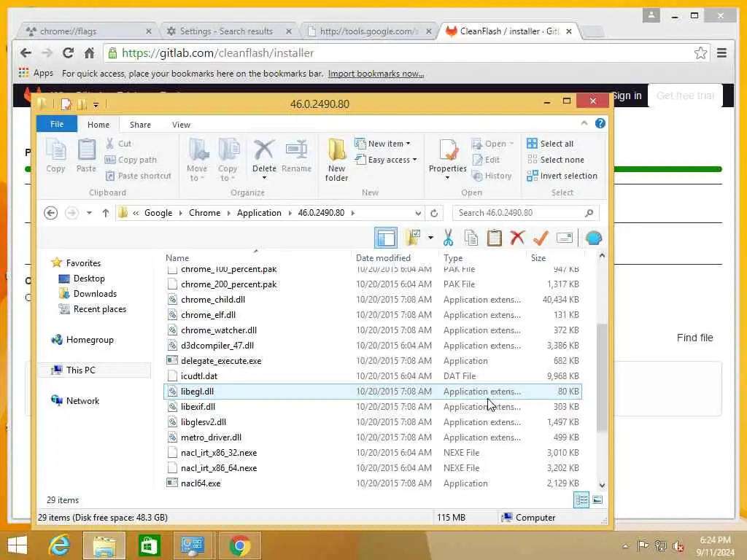The image size is (747, 560).
Task: Select This PC in the navigation pane
Action: tap(95, 370)
